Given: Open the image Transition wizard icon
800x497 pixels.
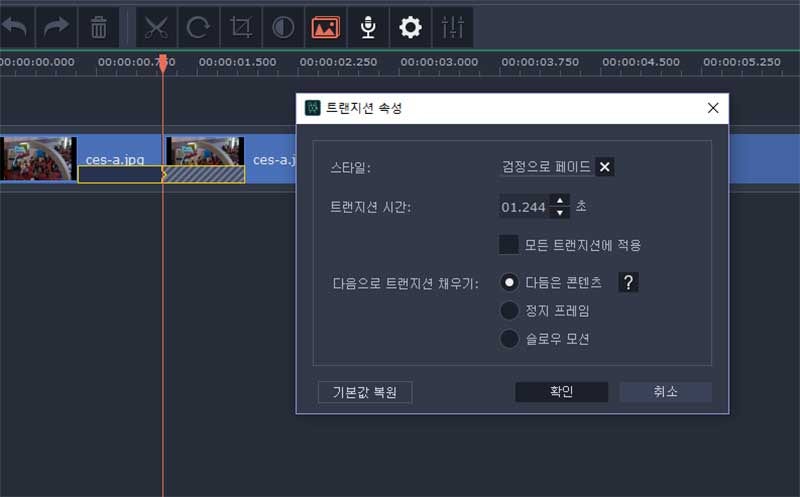Looking at the screenshot, I should tap(326, 27).
